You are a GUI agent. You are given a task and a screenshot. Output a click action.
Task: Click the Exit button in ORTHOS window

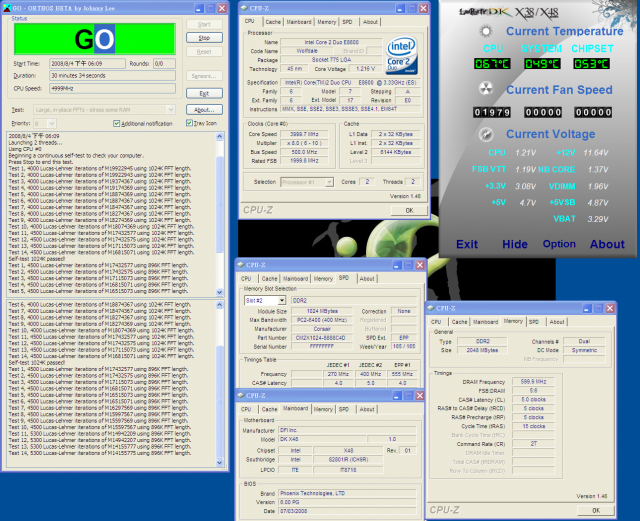click(x=204, y=93)
